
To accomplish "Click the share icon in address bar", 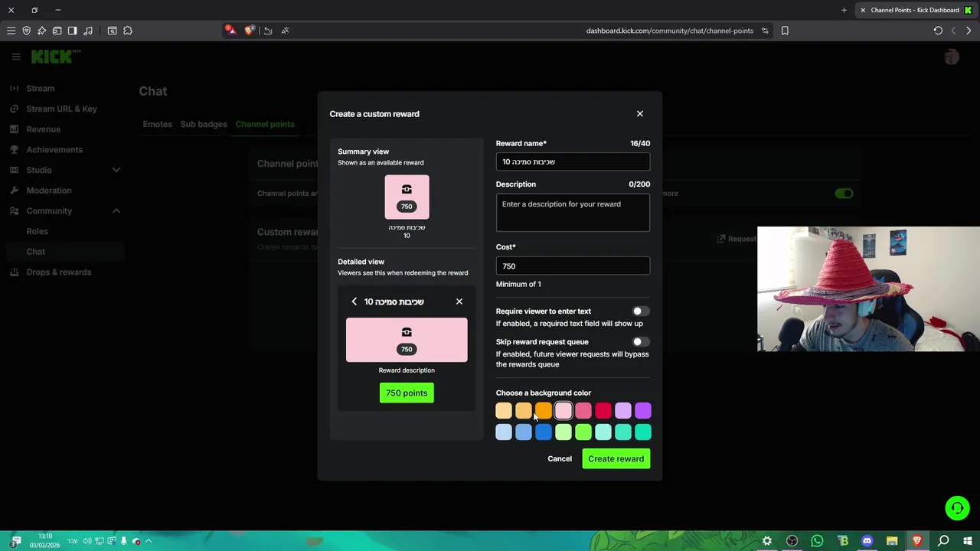I will point(268,31).
